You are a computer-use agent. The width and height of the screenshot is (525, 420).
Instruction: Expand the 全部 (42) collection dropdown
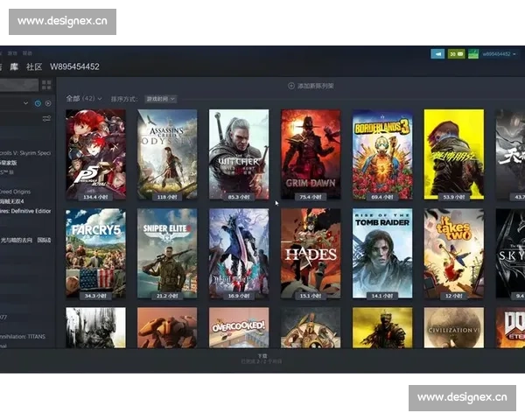pos(84,99)
